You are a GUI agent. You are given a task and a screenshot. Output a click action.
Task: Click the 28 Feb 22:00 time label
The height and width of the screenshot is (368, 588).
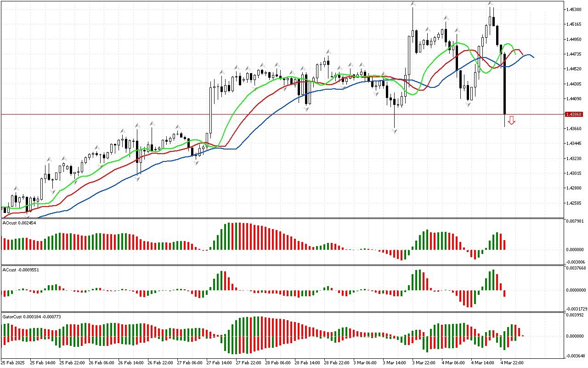(337, 362)
